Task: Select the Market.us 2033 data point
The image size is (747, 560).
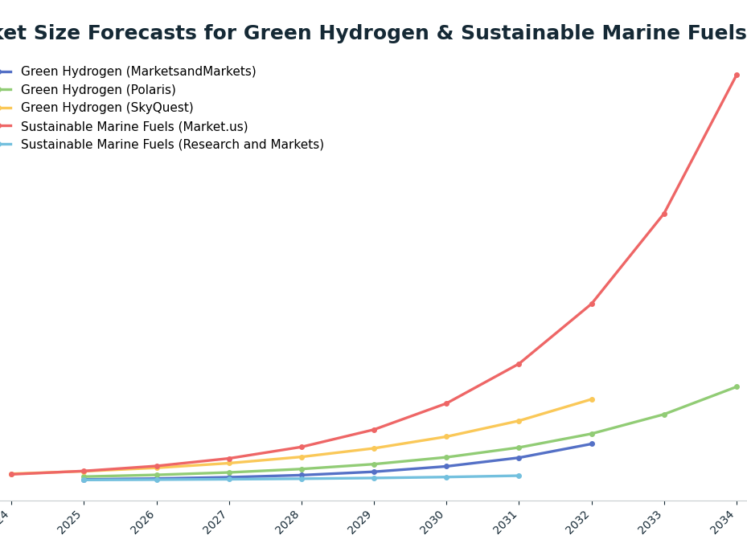Action: click(664, 214)
